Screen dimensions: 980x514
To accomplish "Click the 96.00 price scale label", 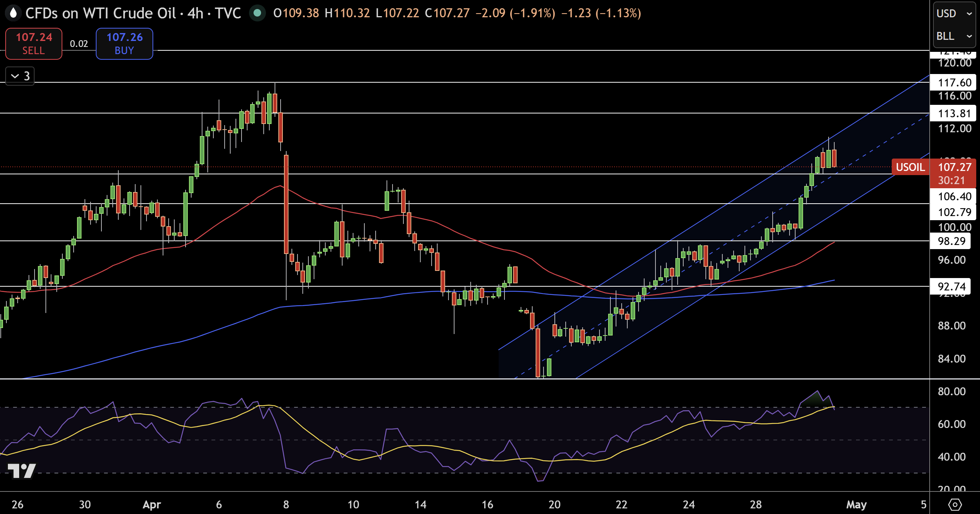I will point(951,260).
